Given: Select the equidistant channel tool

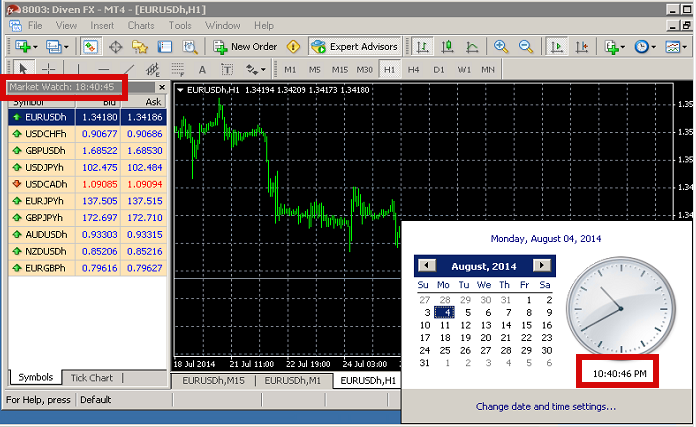Looking at the screenshot, I should pos(153,69).
